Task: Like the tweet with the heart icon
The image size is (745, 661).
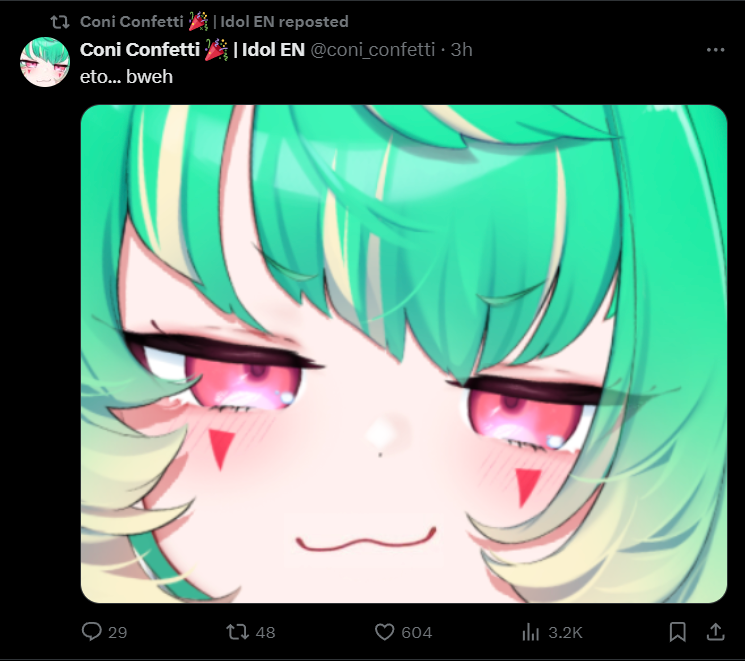Action: (384, 632)
